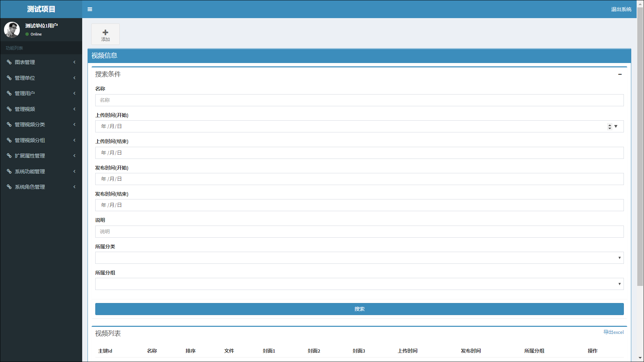Open 系统角色管理 menu item
Viewport: 644px width, 362px height.
[41, 187]
